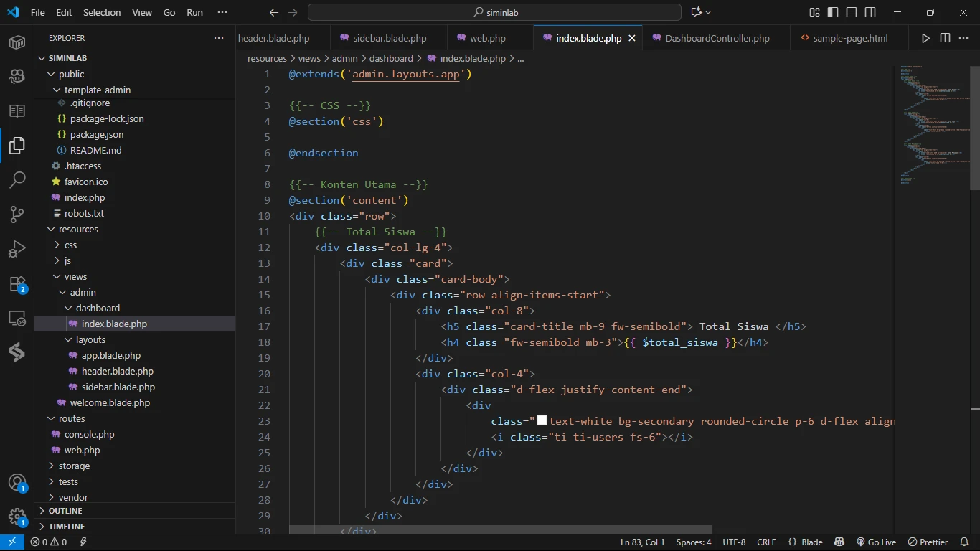
Task: Open Extensions view with badge
Action: tap(17, 284)
